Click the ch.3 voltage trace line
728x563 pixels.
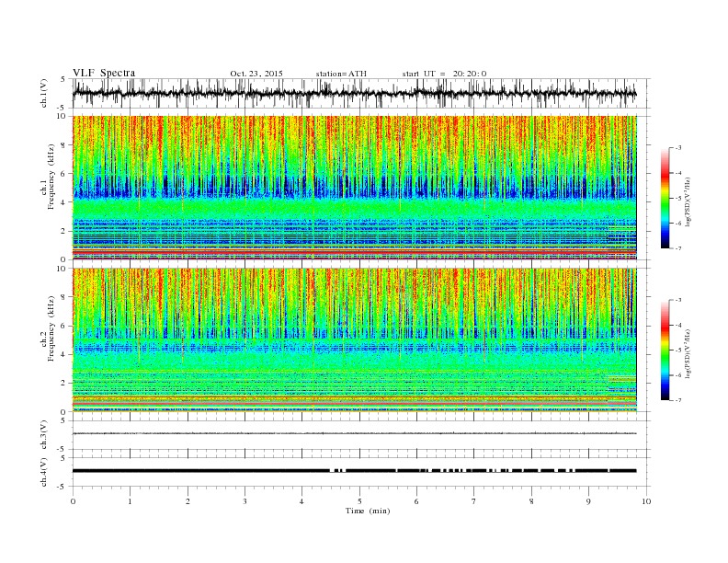coord(354,433)
